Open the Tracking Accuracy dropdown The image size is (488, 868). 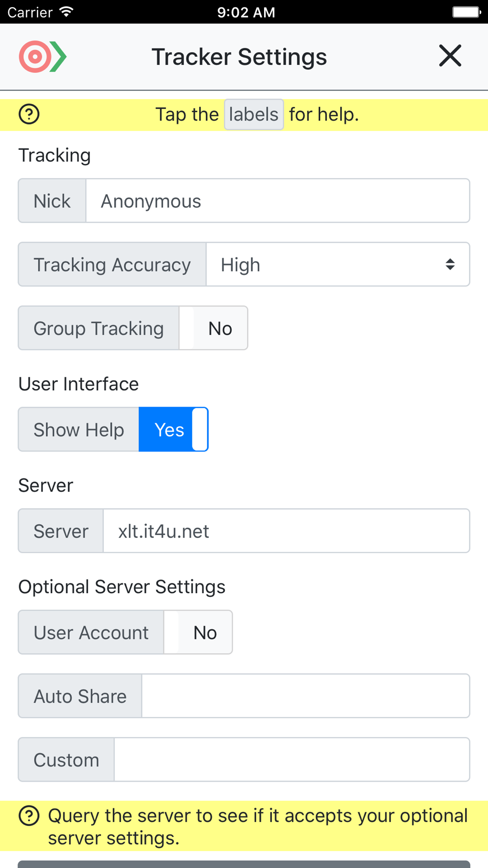pyautogui.click(x=338, y=265)
